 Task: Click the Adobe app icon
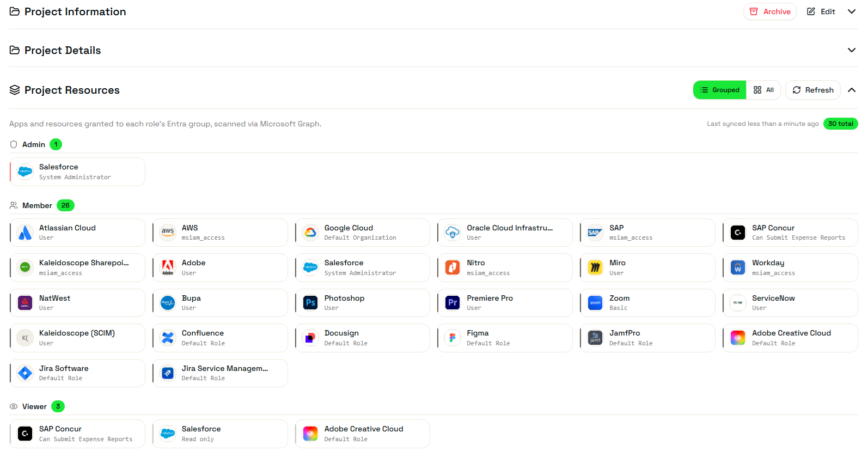[168, 267]
